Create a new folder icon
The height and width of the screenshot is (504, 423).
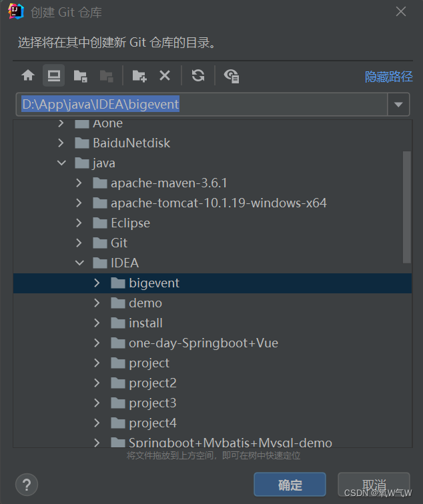[139, 76]
